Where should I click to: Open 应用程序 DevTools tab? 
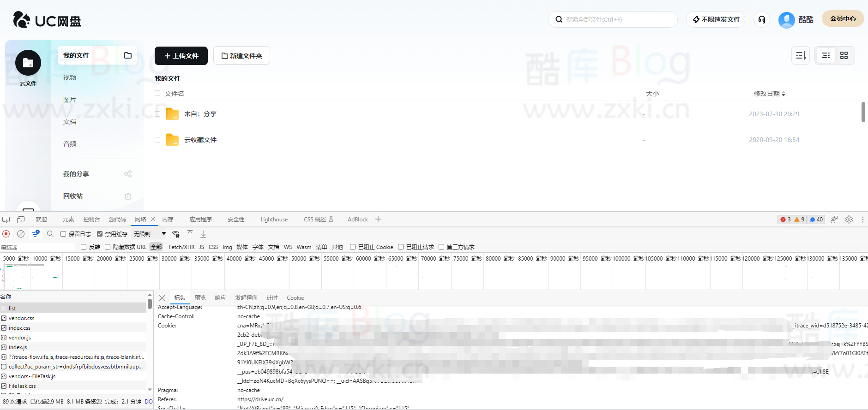pyautogui.click(x=200, y=220)
